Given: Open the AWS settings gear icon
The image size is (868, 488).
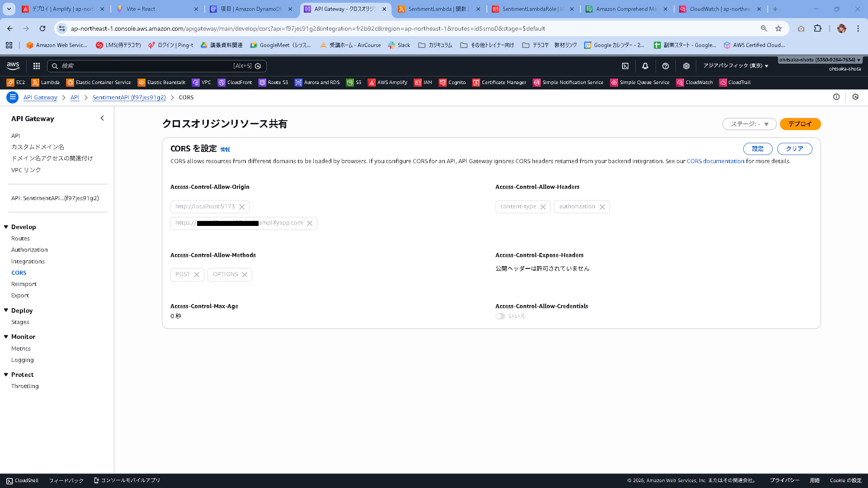Looking at the screenshot, I should (x=686, y=66).
